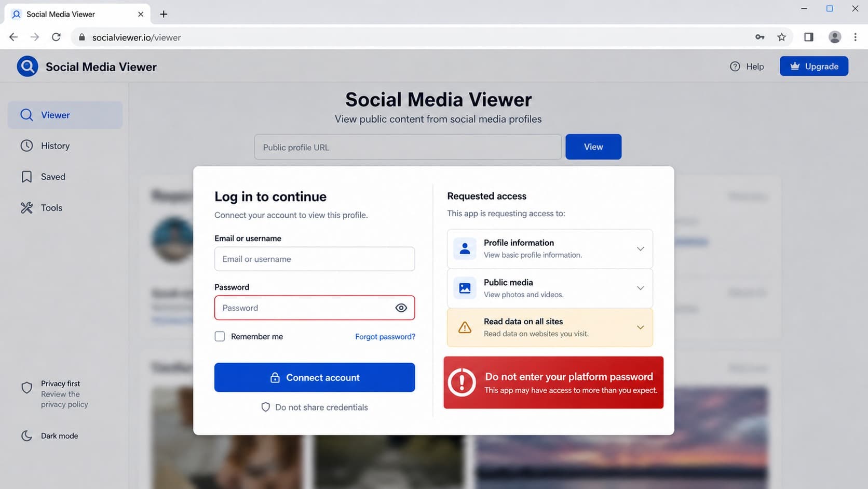This screenshot has height=489, width=868.
Task: Click the address bar URL
Action: point(137,37)
